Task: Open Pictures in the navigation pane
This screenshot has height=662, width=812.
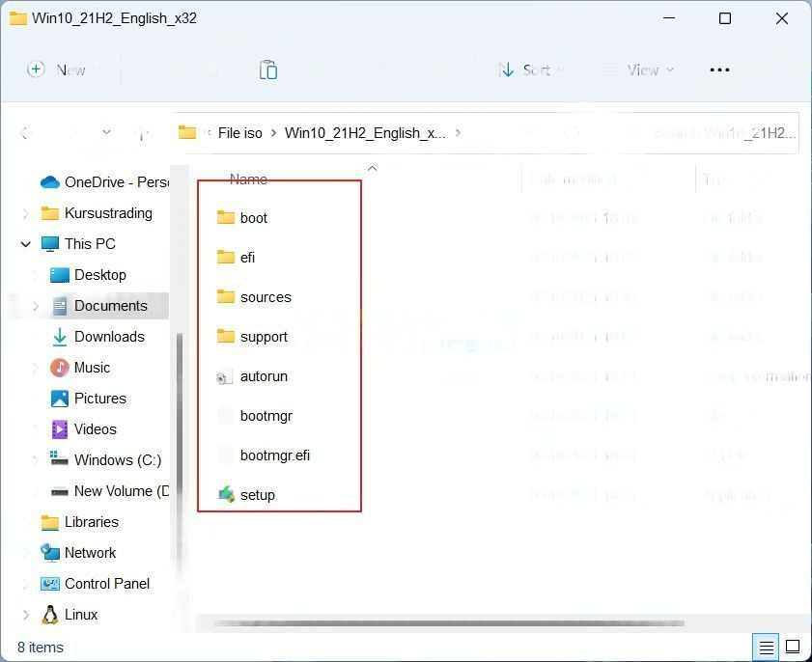Action: point(89,399)
